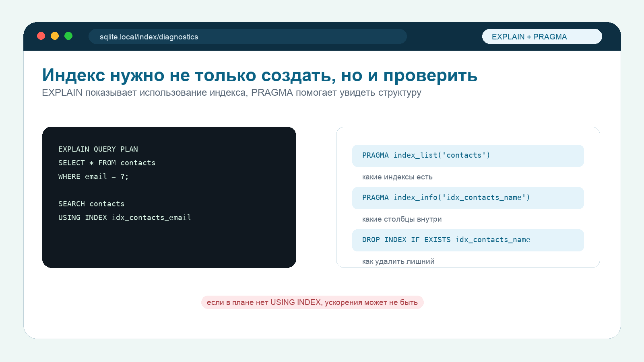Click the sqlite.local/index/diagnostics address bar
The image size is (644, 362).
tap(248, 36)
